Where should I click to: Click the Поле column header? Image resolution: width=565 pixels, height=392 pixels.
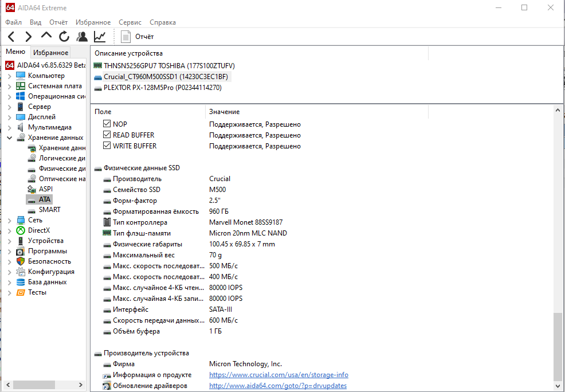tap(148, 112)
